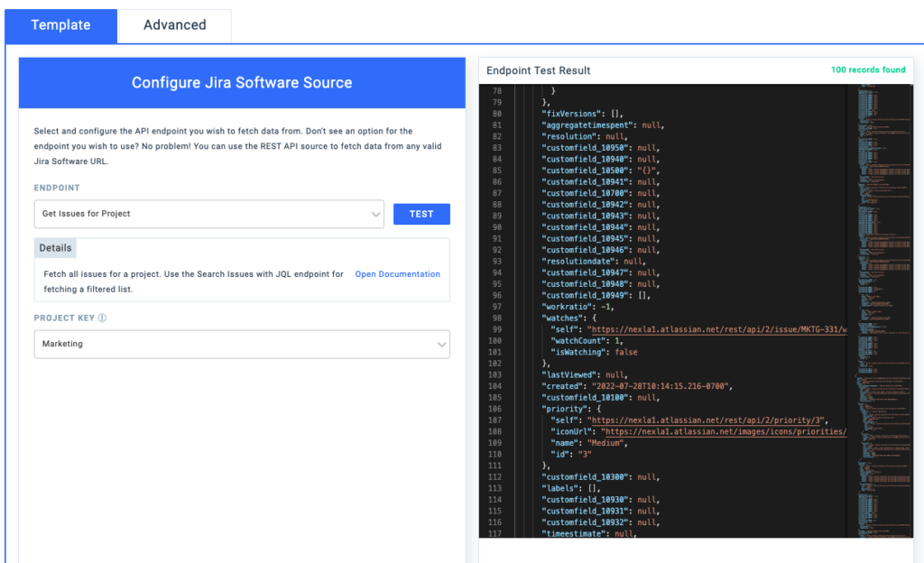Click the '100 records found' status text
The image size is (924, 563).
[x=868, y=69]
